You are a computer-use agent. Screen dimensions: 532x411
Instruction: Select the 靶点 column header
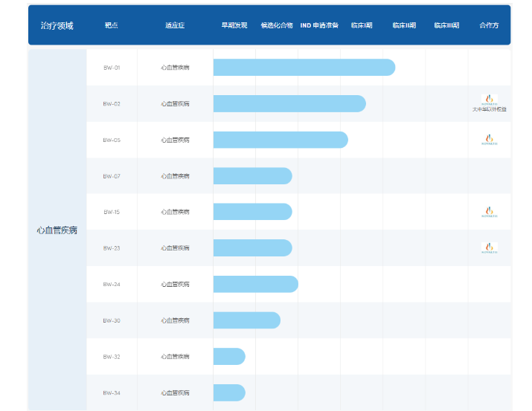pyautogui.click(x=112, y=25)
